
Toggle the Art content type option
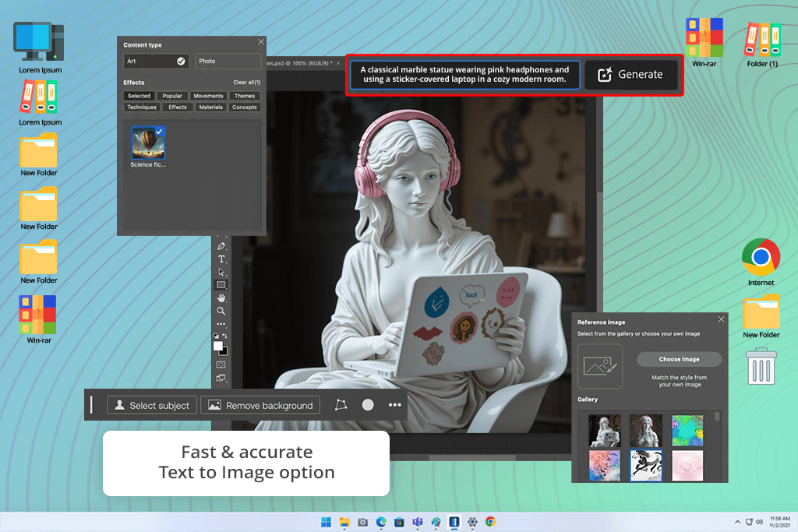pos(157,61)
